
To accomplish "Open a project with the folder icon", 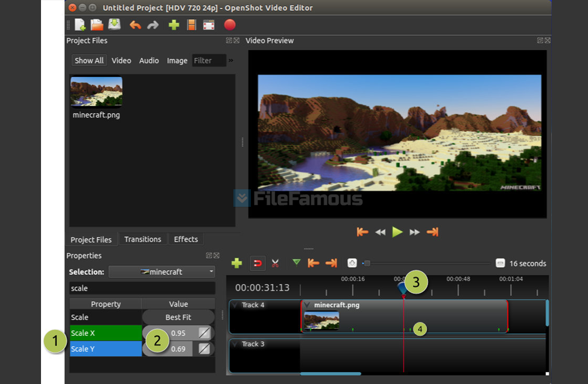I will point(96,25).
